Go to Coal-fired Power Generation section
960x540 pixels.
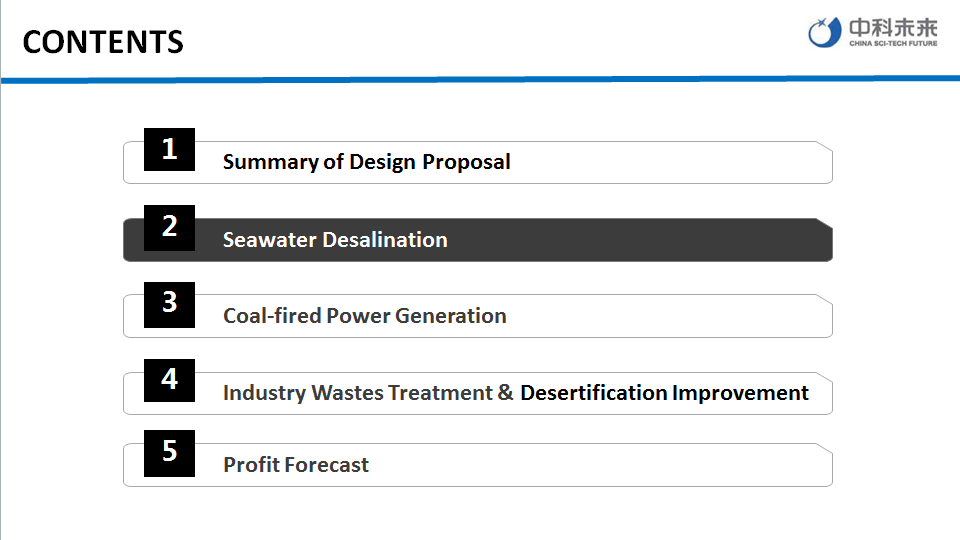click(364, 316)
